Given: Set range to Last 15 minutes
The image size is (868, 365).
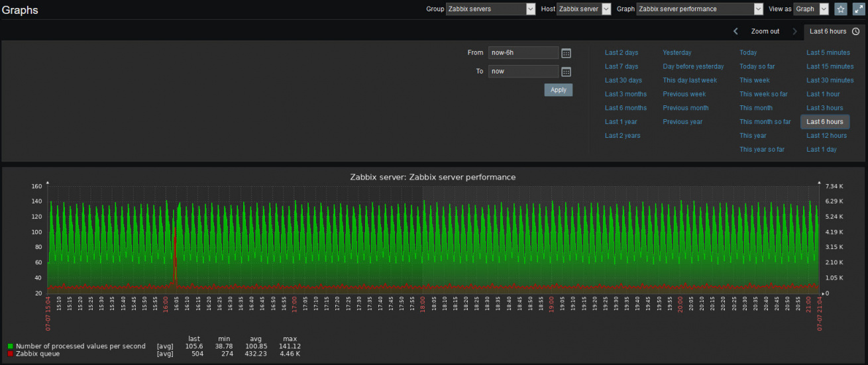Looking at the screenshot, I should [830, 66].
